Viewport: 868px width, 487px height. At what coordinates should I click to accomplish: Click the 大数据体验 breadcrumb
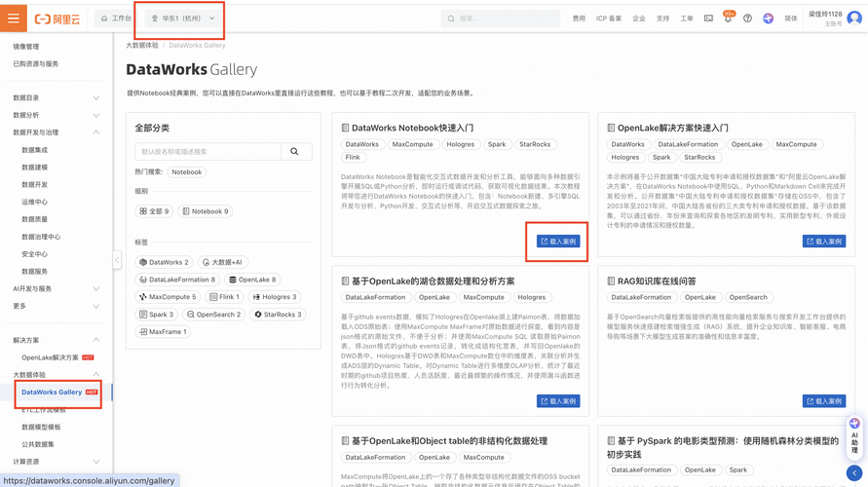141,46
